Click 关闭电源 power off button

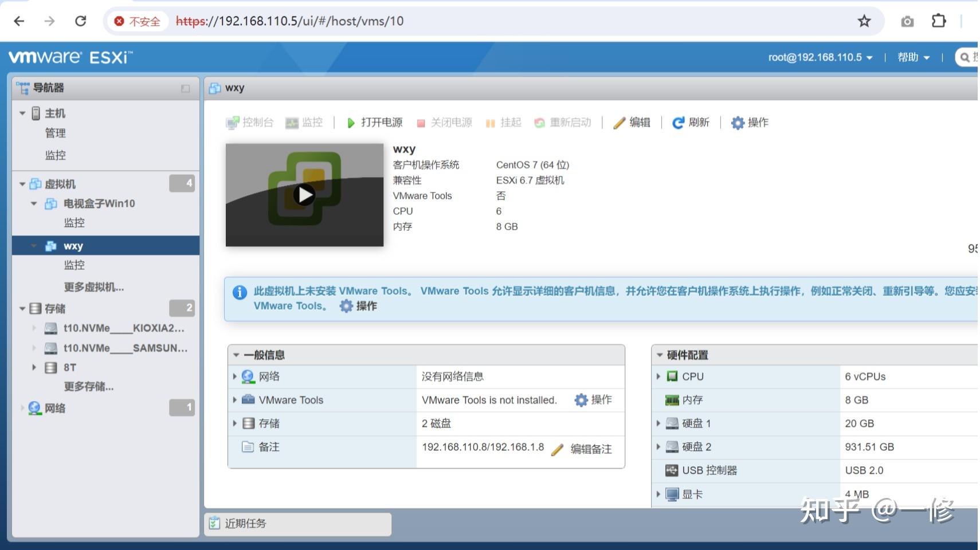445,123
